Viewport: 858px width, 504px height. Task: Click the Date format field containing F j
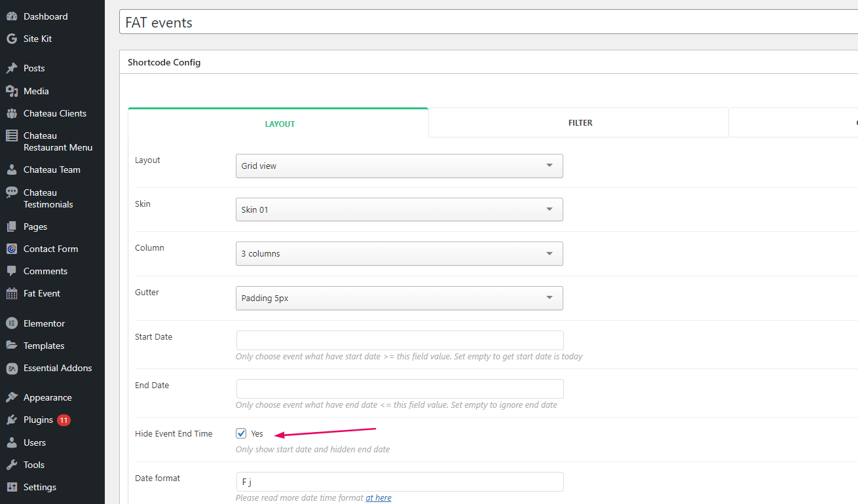pyautogui.click(x=400, y=482)
